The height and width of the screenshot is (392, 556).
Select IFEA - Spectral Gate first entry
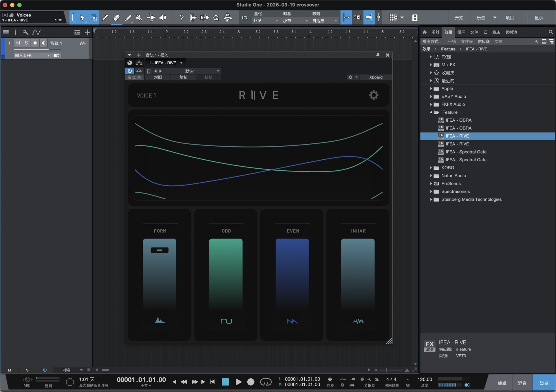point(466,152)
